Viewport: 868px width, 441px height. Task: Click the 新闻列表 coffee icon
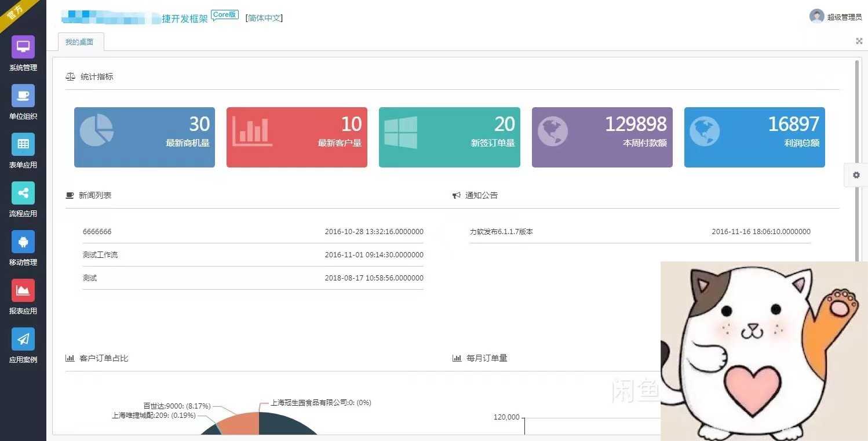[70, 195]
